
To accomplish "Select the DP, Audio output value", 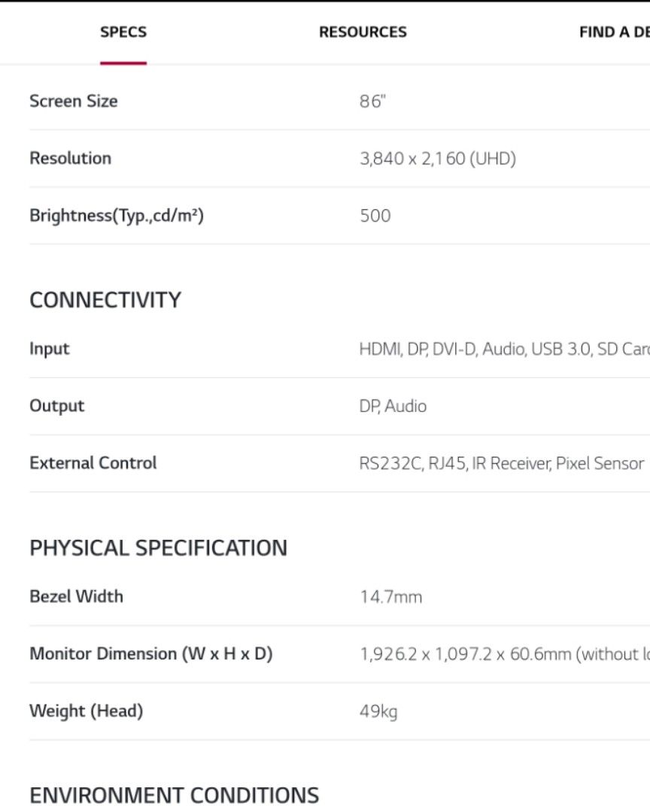I will 393,405.
